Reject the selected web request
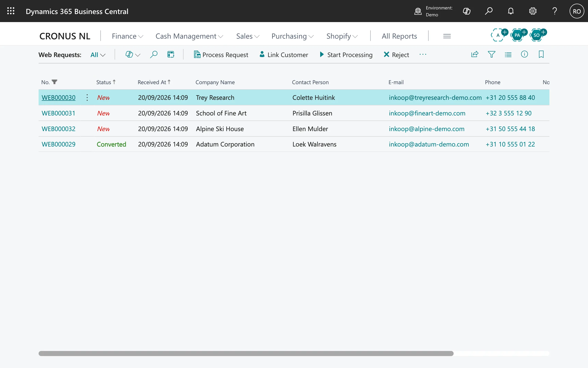 [396, 55]
